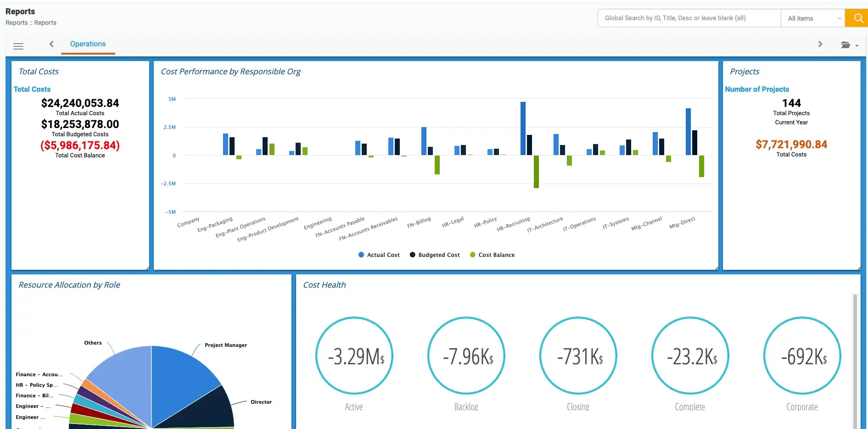Screen dimensions: 868x429
Task: Click the Total Costs panel resize handle
Action: pyautogui.click(x=147, y=268)
